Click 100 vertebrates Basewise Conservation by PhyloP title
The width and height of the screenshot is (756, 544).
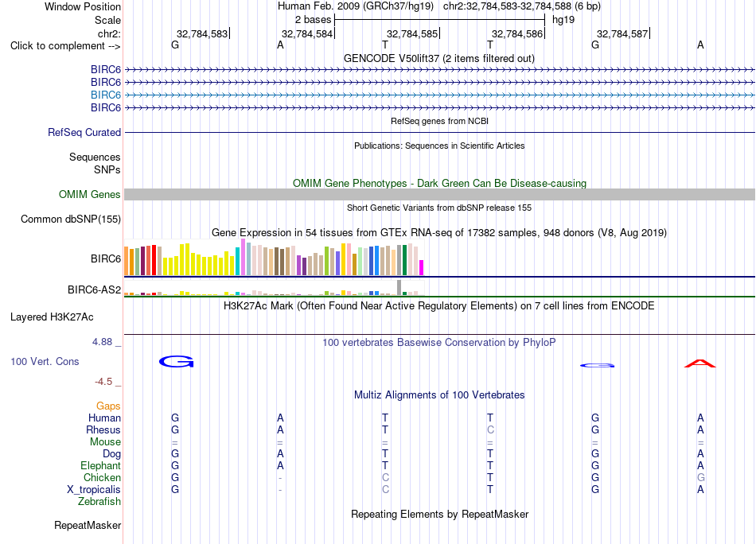[x=439, y=343]
